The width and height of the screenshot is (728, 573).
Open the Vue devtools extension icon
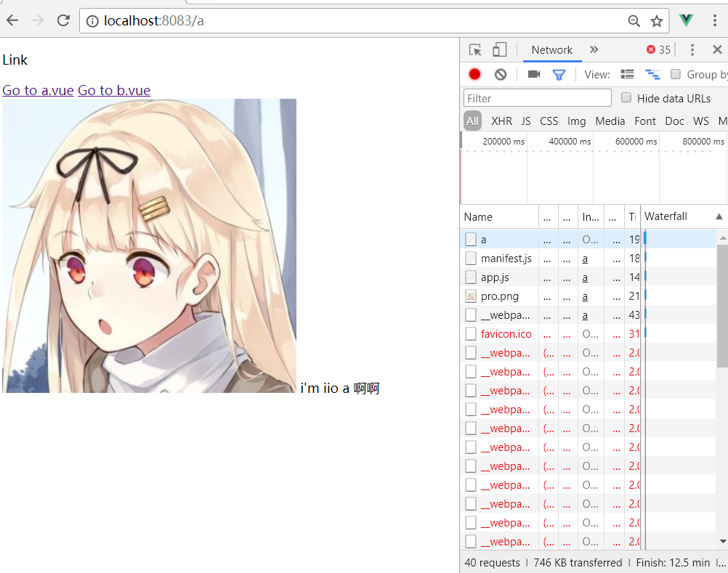(686, 20)
